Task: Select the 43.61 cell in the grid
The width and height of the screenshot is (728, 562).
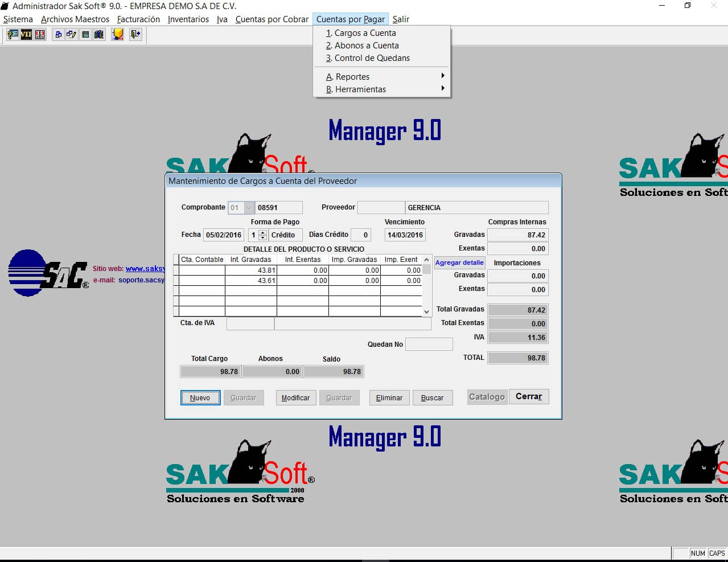Action: pos(251,281)
